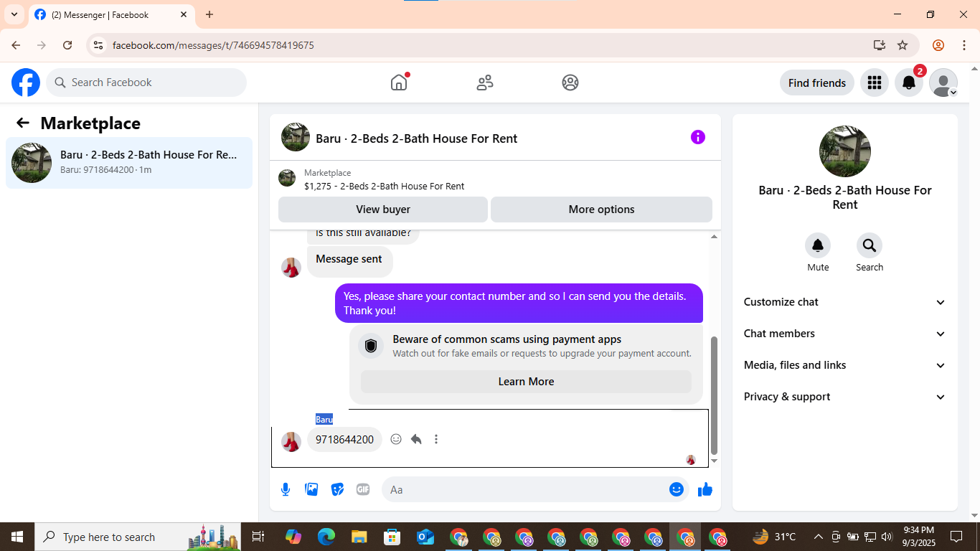Open the 9:34 PM clock and date

pyautogui.click(x=918, y=537)
